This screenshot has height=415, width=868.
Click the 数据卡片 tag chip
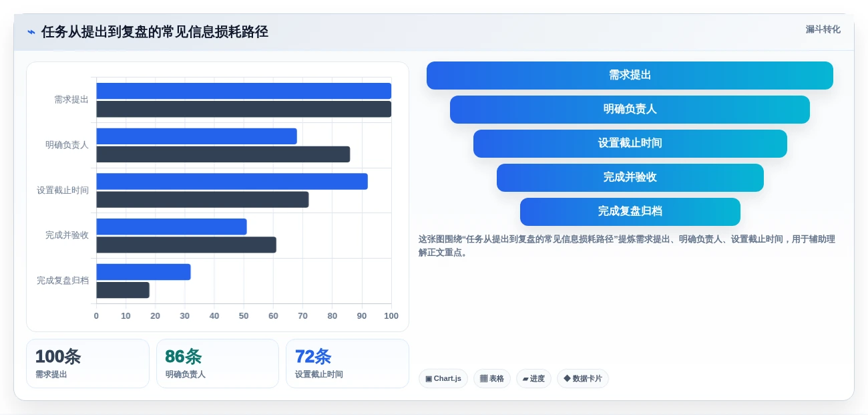coord(583,378)
